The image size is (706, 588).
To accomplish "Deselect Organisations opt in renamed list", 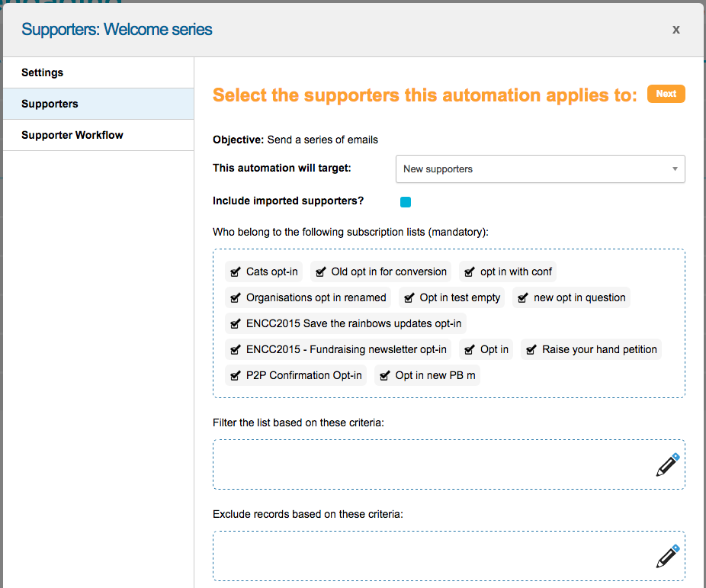I will click(x=236, y=297).
